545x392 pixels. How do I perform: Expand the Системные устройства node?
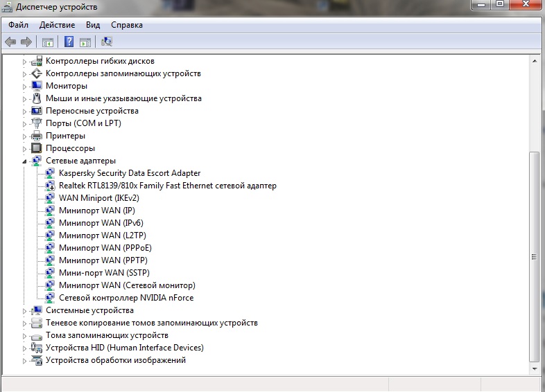(x=24, y=311)
